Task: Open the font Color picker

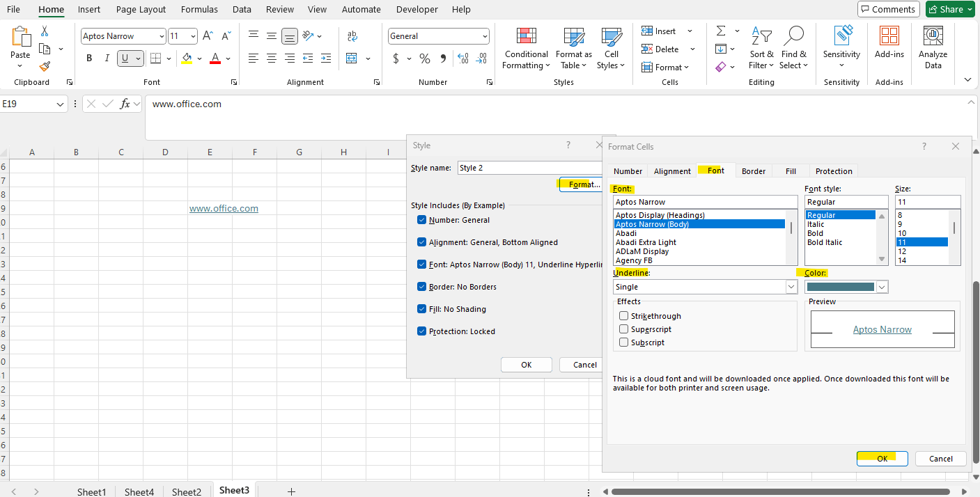Action: point(882,286)
